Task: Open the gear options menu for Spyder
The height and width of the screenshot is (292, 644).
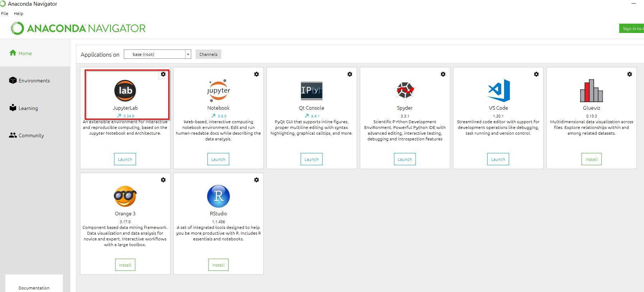Action: pyautogui.click(x=443, y=74)
